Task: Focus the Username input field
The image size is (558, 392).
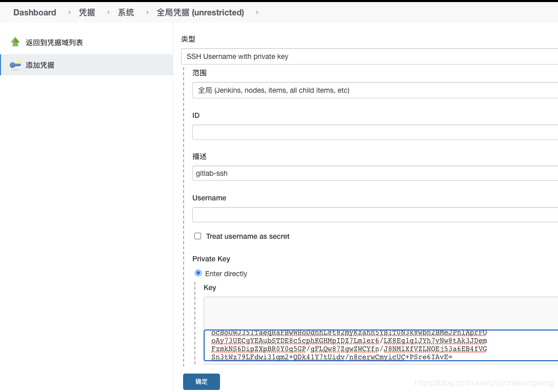Action: (x=375, y=215)
